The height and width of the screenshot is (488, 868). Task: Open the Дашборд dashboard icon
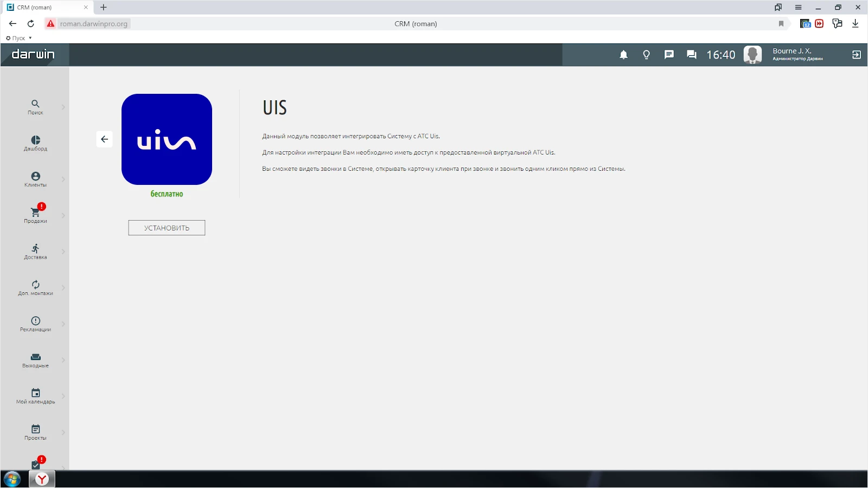click(35, 140)
